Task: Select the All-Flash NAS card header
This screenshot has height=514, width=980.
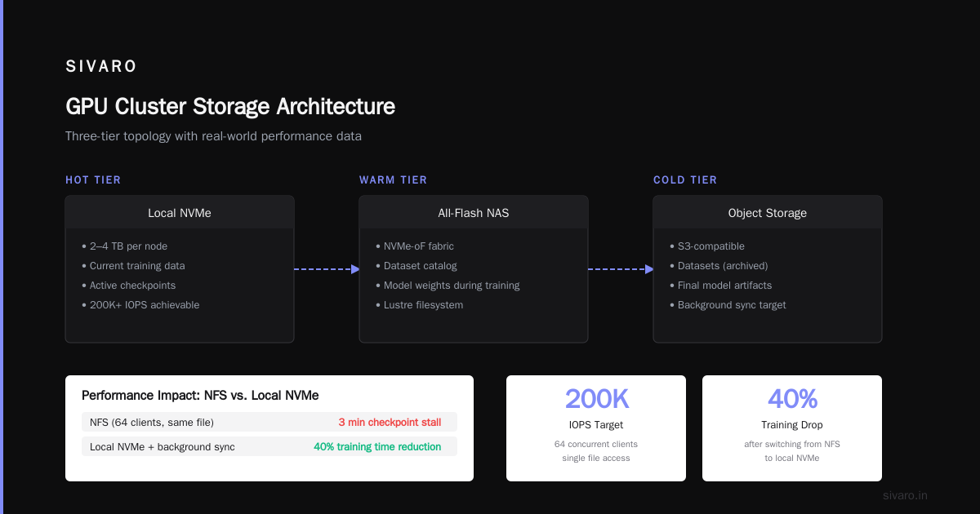Action: [474, 213]
